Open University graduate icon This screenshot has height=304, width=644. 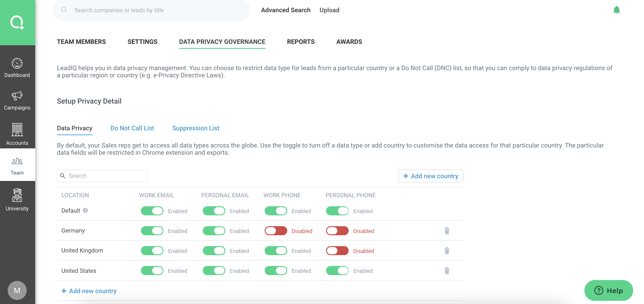(17, 195)
